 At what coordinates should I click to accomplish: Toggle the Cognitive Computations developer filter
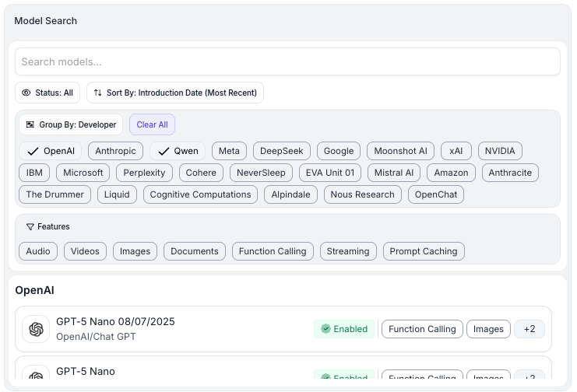coord(201,194)
